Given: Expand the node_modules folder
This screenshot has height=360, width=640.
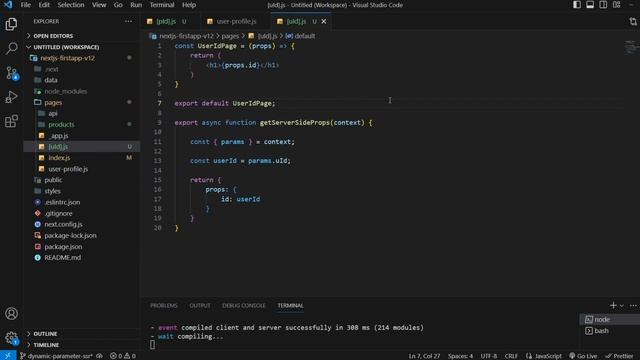Looking at the screenshot, I should click(x=82, y=91).
